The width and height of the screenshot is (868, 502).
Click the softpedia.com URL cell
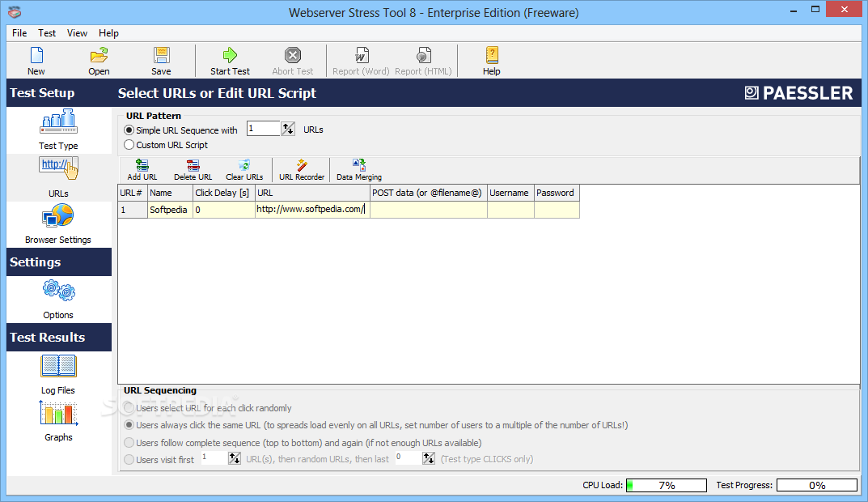(x=312, y=210)
